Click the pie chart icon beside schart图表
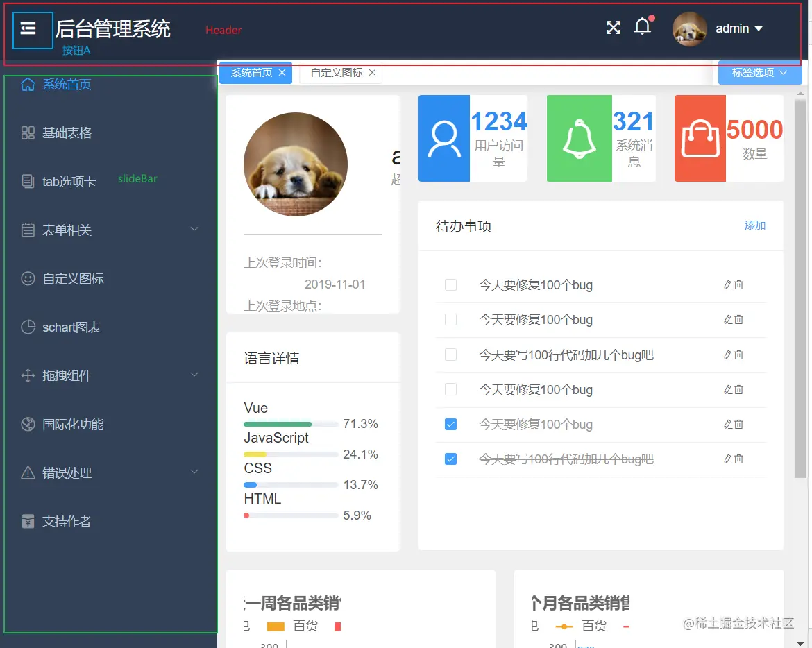 click(x=28, y=327)
